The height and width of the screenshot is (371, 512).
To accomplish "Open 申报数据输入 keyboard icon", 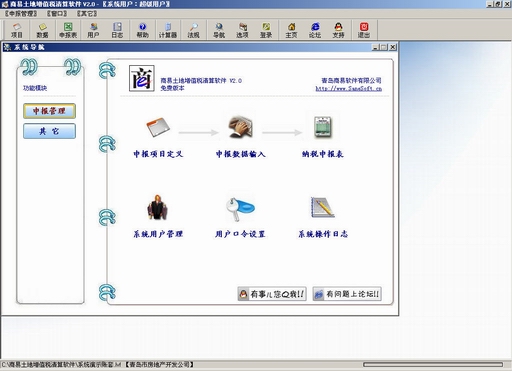I will click(240, 127).
